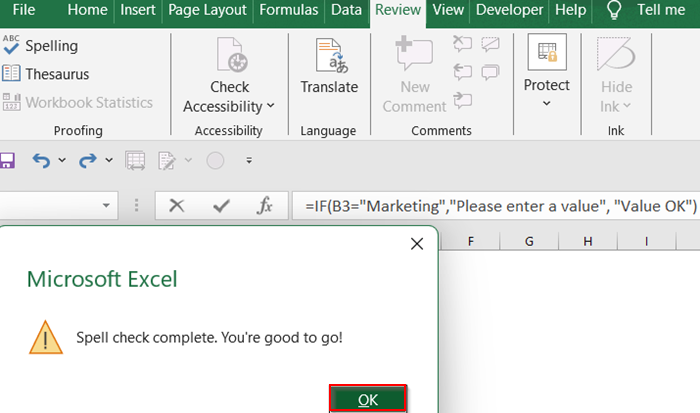Select column I header

point(646,242)
